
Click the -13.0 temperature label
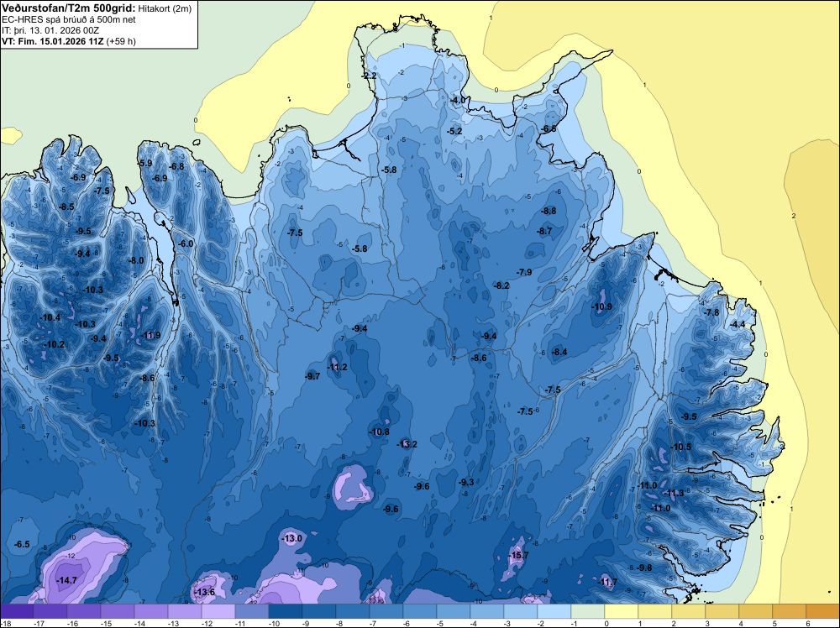(x=292, y=538)
